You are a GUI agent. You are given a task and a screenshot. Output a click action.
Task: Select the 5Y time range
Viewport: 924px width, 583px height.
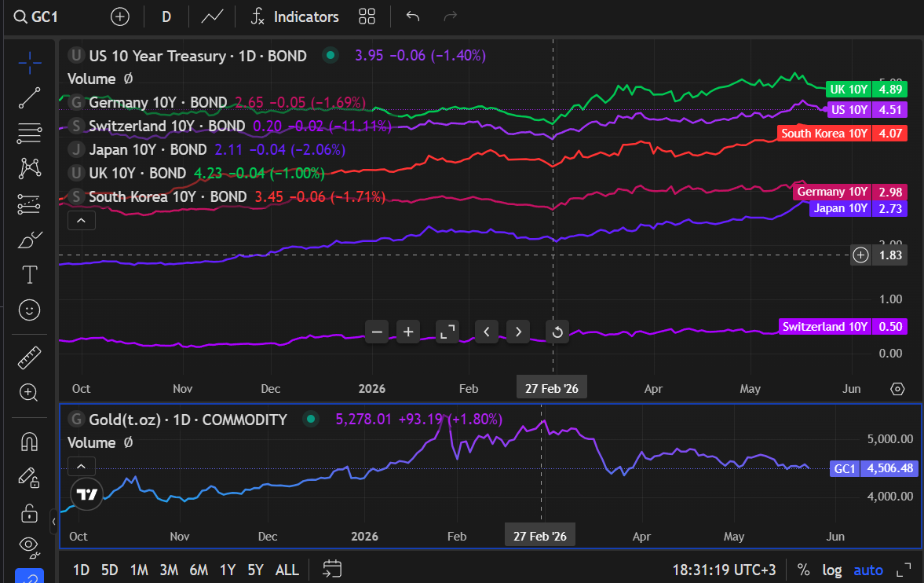point(255,570)
